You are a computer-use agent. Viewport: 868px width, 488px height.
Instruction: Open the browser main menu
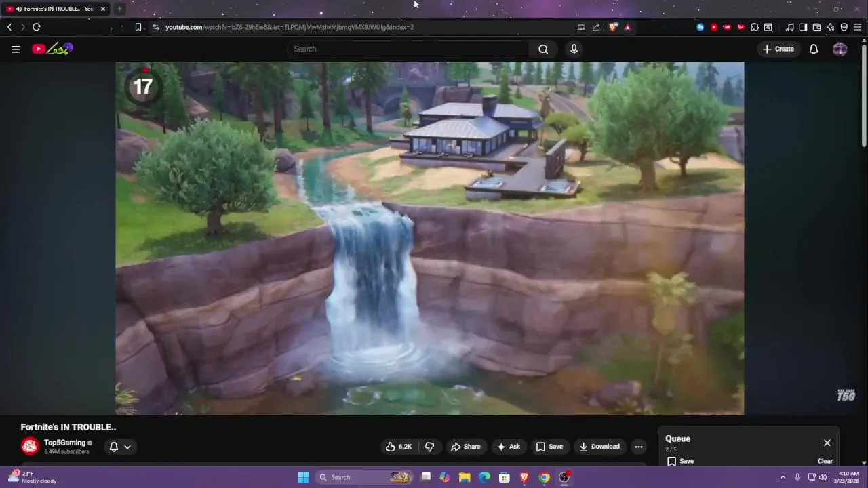[858, 27]
